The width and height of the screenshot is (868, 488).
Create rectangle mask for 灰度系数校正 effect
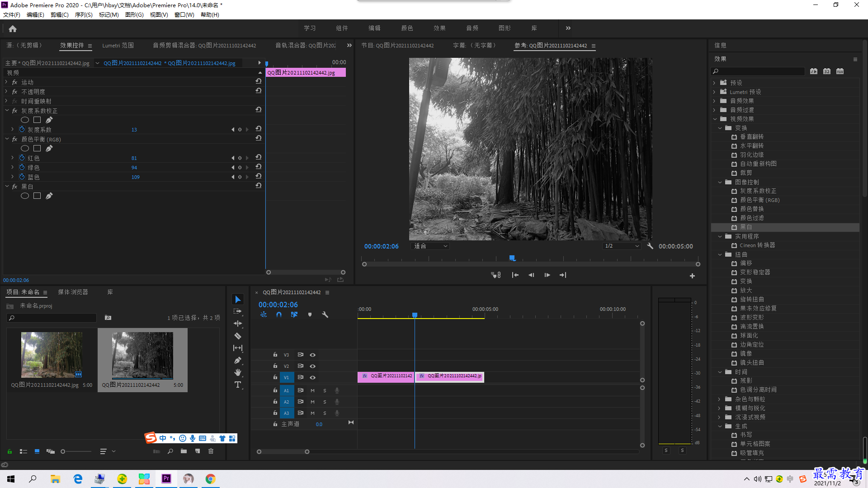pyautogui.click(x=37, y=120)
